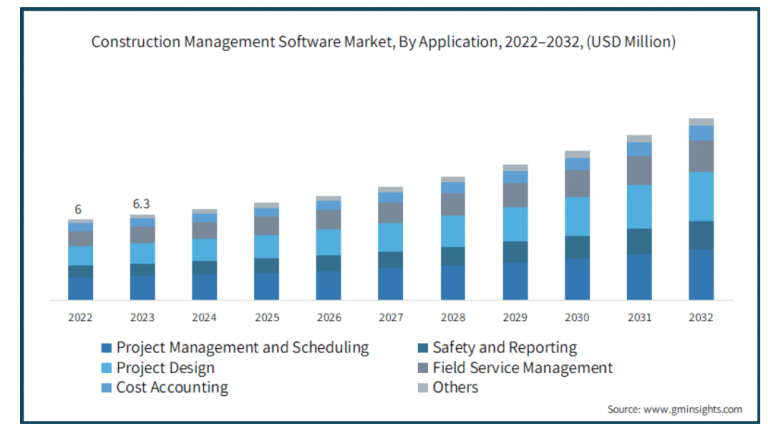Click the 2030 stacked bar
Image resolution: width=768 pixels, height=439 pixels.
coord(577,225)
